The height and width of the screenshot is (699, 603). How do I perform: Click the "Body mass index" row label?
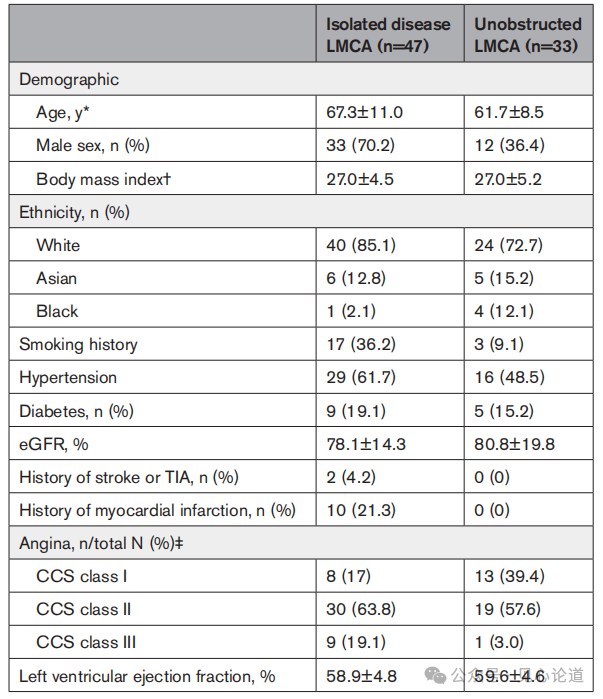(x=104, y=179)
